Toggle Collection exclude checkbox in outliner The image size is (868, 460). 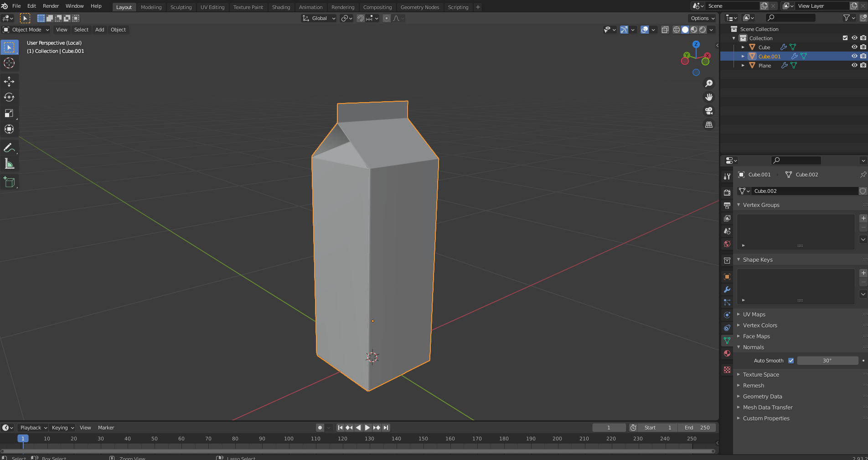tap(845, 38)
